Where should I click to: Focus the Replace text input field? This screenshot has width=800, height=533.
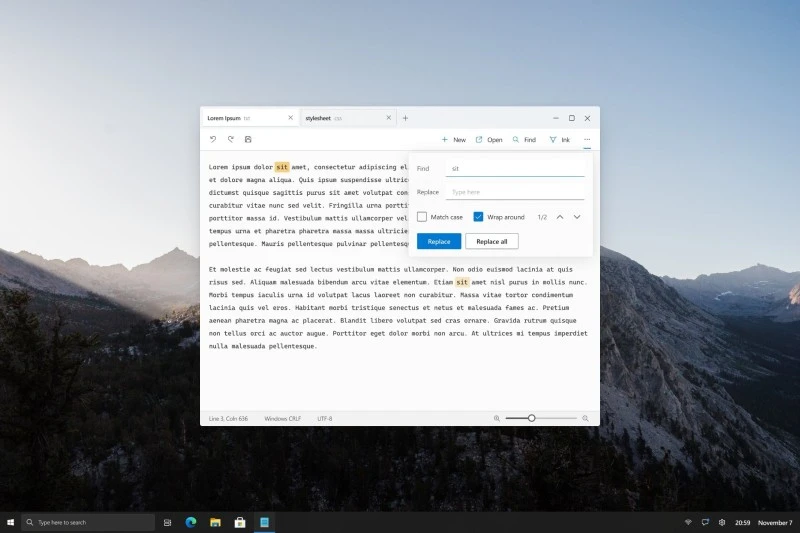click(515, 192)
